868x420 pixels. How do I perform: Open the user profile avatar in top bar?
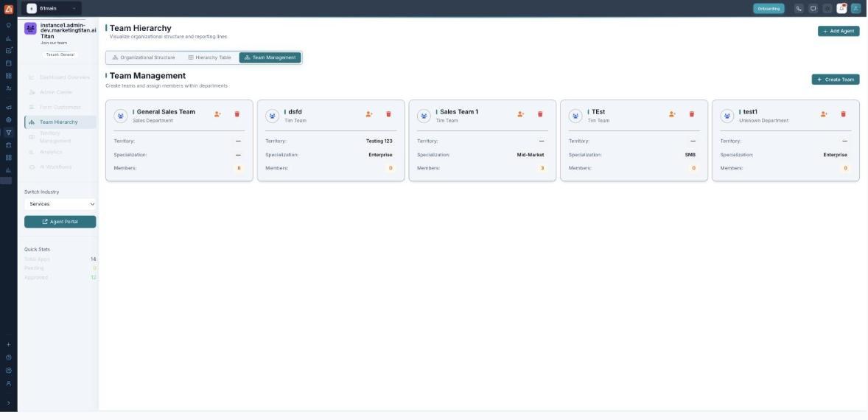855,8
